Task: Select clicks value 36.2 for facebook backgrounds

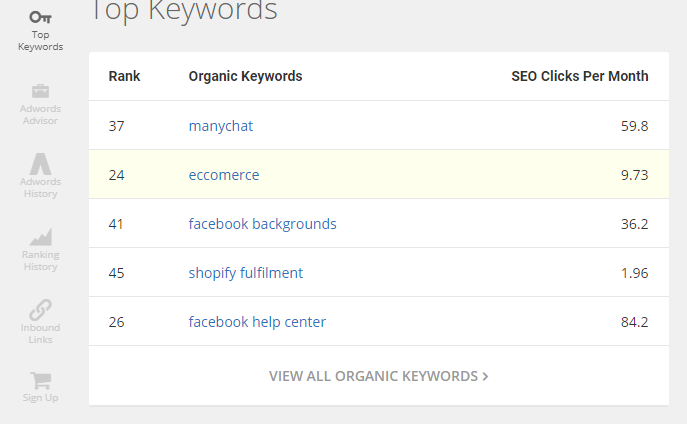Action: (634, 224)
